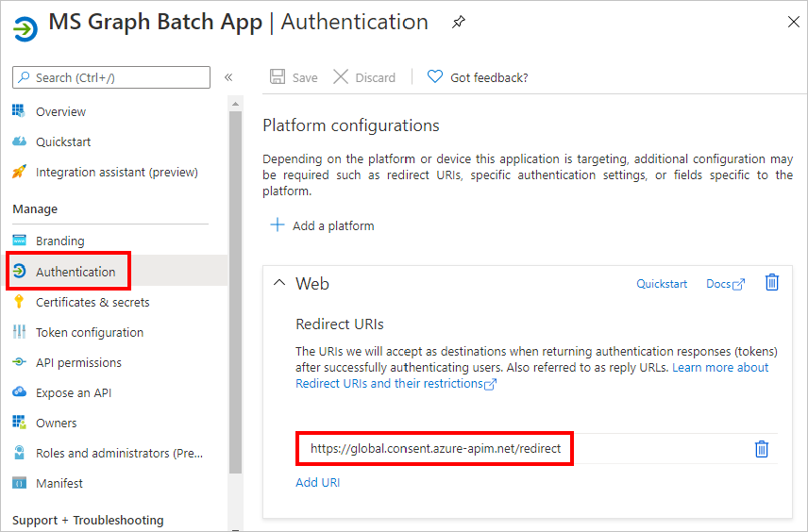Delete the redirect URI with its trash icon
808x532 pixels.
point(762,449)
